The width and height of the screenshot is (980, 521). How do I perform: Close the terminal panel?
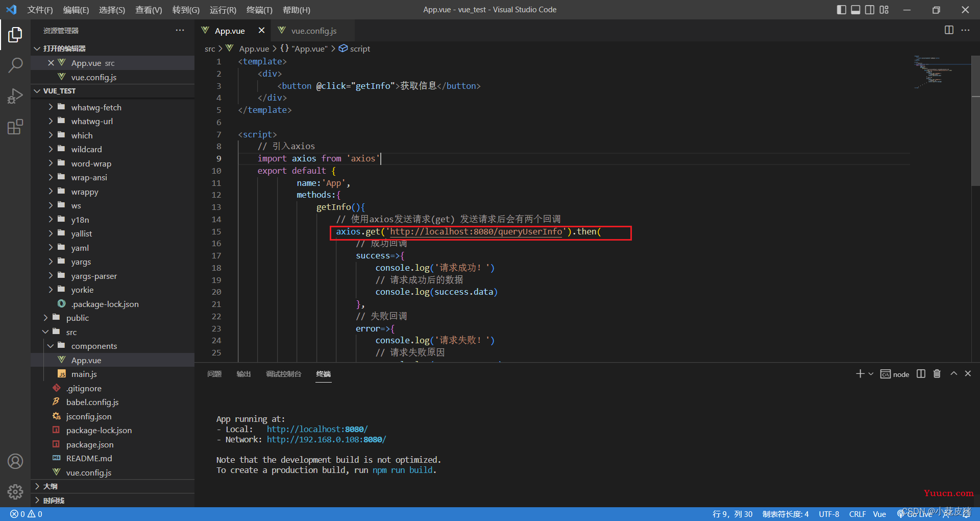click(968, 374)
